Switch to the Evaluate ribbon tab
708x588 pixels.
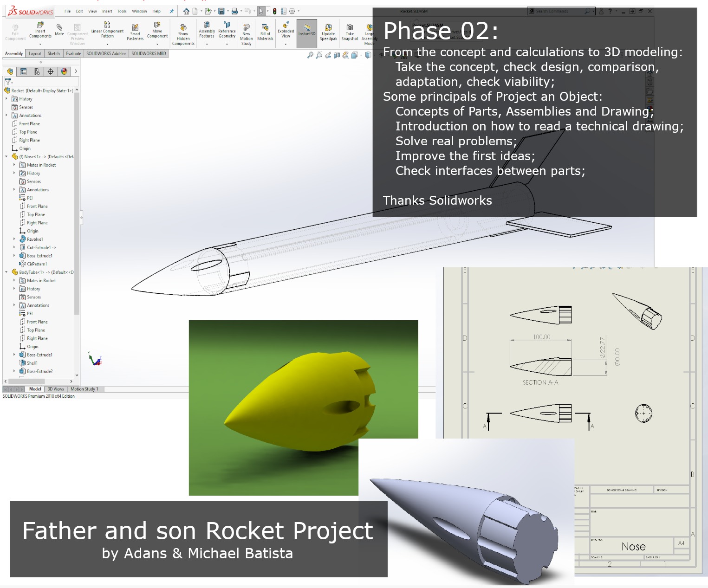[73, 53]
